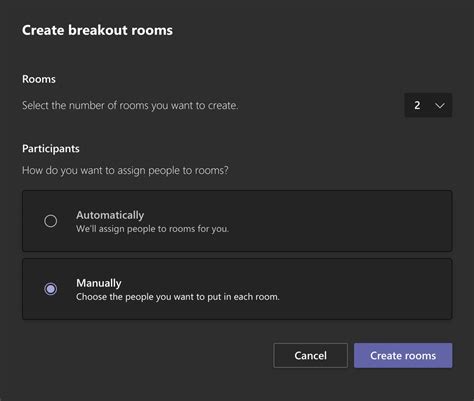Click the Automatically option card
The height and width of the screenshot is (401, 474).
click(x=237, y=221)
